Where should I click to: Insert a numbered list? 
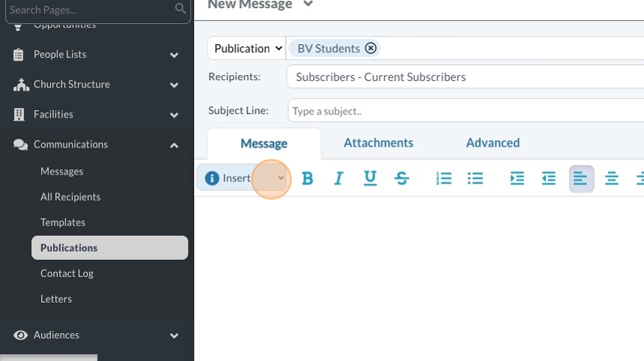pos(444,178)
